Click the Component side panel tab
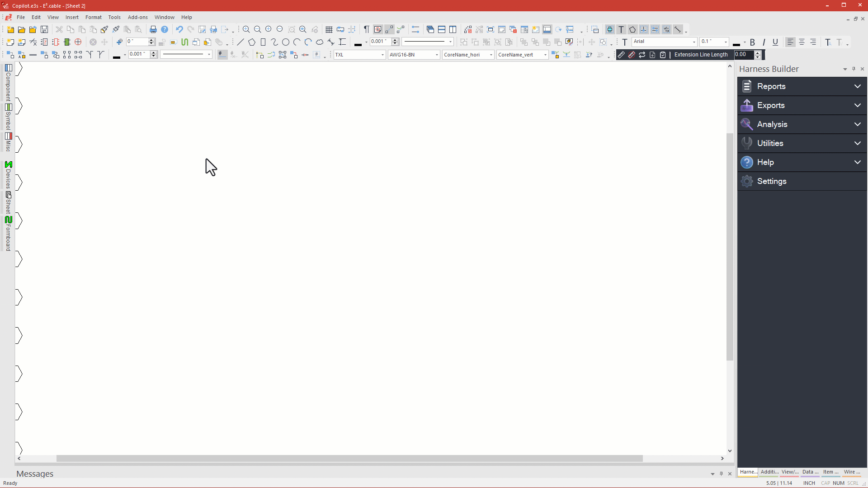The width and height of the screenshot is (868, 488). 8,84
